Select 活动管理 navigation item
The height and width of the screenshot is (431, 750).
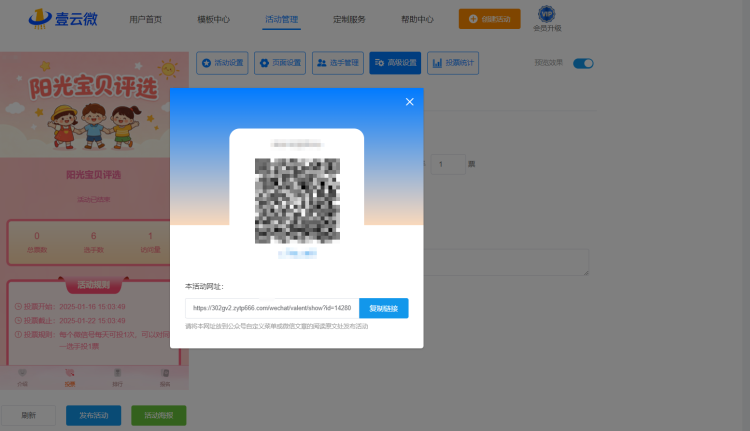point(281,20)
